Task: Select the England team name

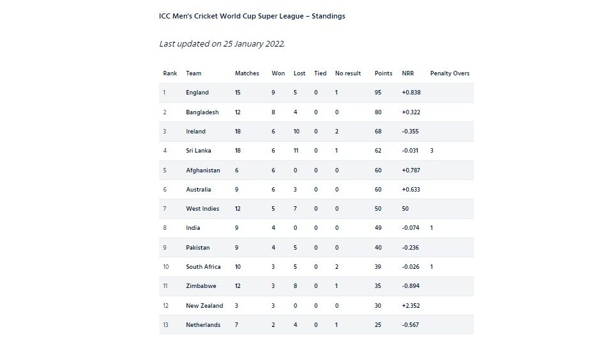Action: point(197,93)
